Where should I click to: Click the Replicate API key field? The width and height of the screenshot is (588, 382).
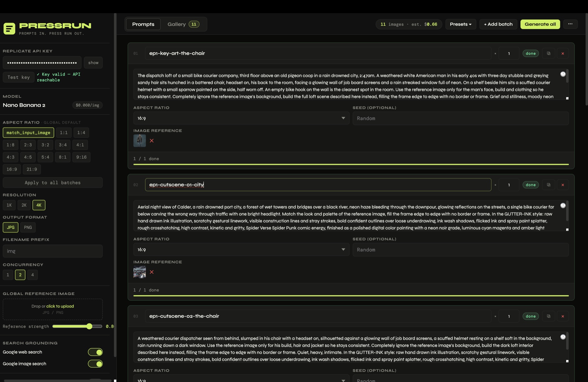[x=42, y=63]
